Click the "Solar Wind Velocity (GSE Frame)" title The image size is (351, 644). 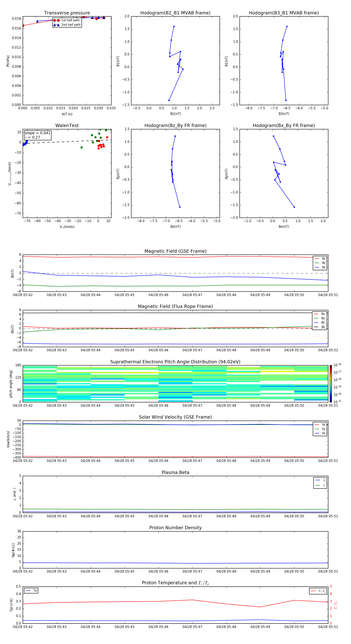click(175, 417)
